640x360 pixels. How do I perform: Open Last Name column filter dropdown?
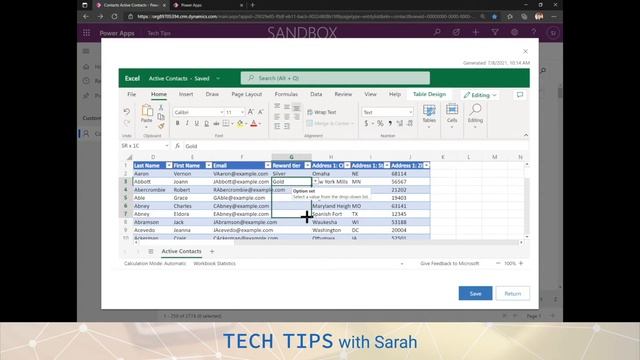pos(169,165)
